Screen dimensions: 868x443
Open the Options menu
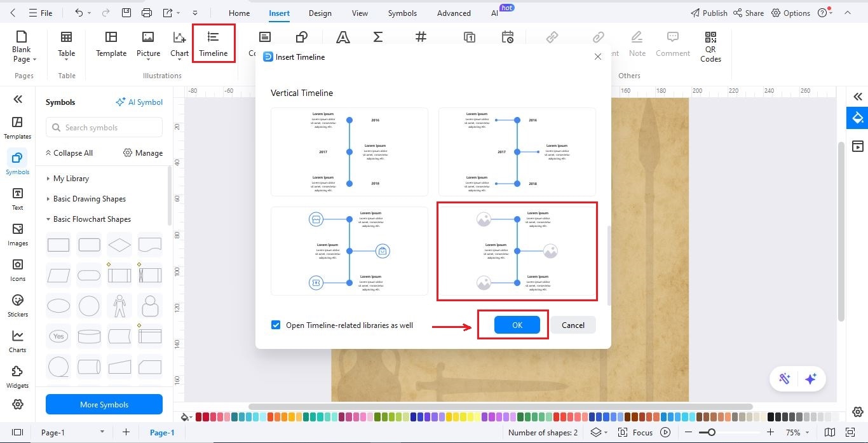[790, 13]
